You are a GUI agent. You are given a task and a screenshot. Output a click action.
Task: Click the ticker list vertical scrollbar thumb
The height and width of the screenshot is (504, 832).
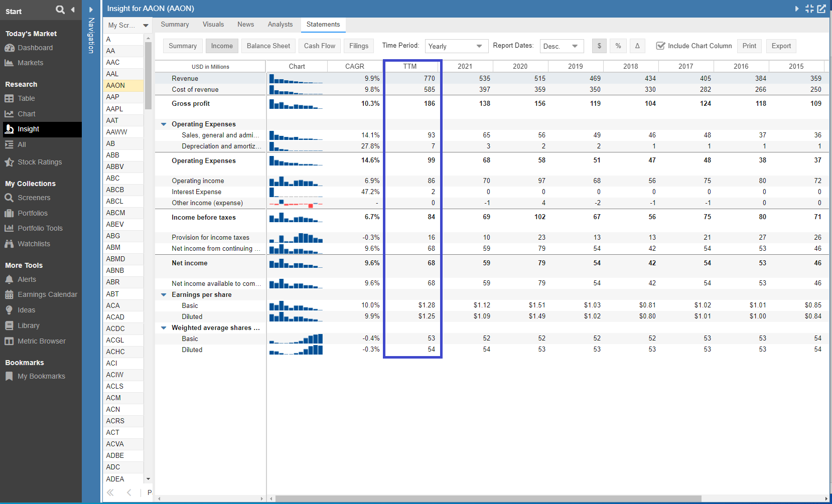tap(148, 75)
